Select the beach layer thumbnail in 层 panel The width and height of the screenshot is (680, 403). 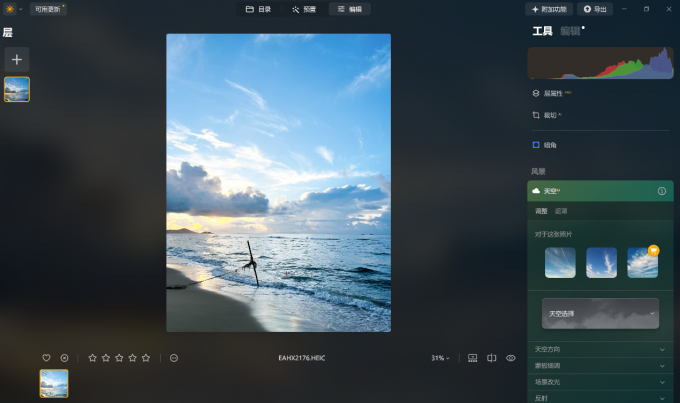(x=17, y=89)
